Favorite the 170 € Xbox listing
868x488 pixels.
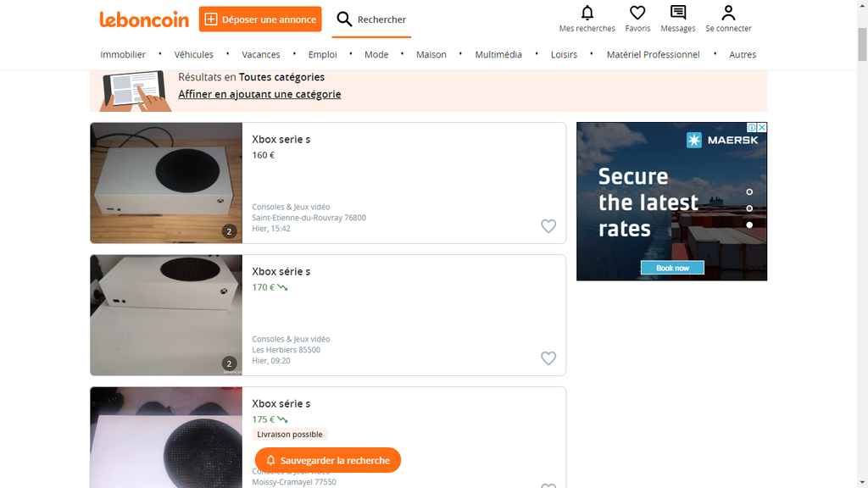click(548, 358)
